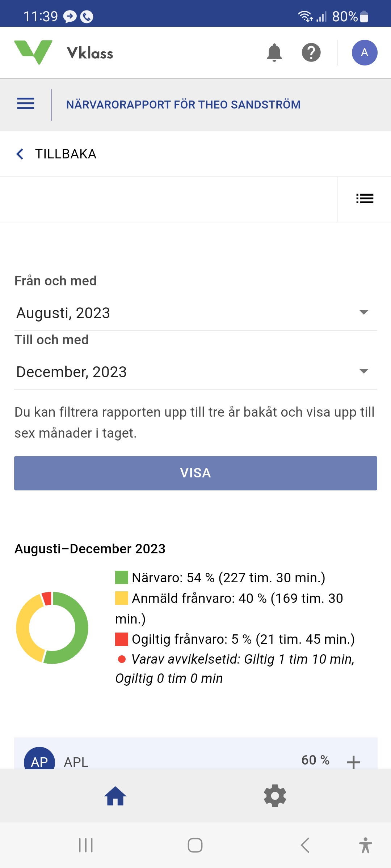This screenshot has height=868, width=391.
Task: Tap the Närvarorapport page title
Action: [x=183, y=105]
